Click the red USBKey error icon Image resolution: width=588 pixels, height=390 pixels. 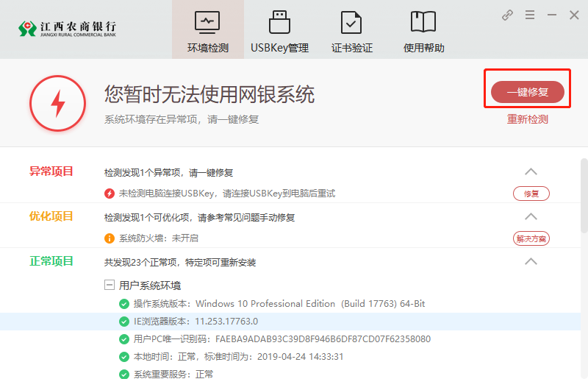(109, 194)
